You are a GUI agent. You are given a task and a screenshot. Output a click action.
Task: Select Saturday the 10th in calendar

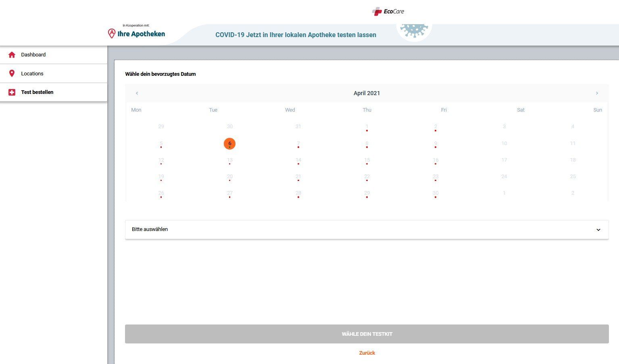point(504,144)
